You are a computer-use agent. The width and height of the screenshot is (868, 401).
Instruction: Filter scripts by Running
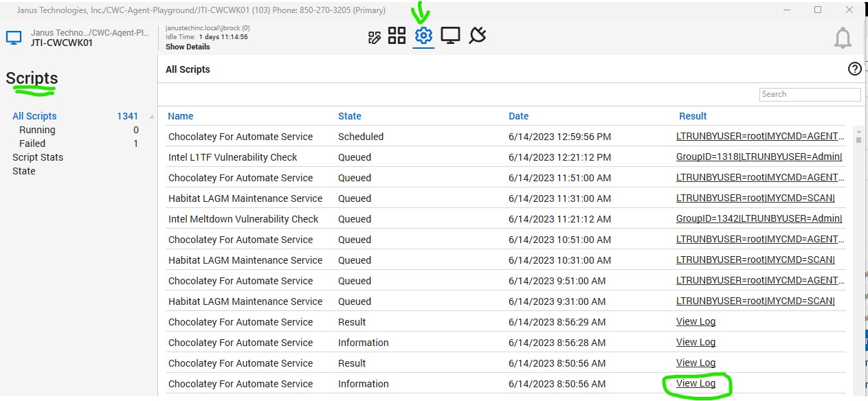point(37,130)
